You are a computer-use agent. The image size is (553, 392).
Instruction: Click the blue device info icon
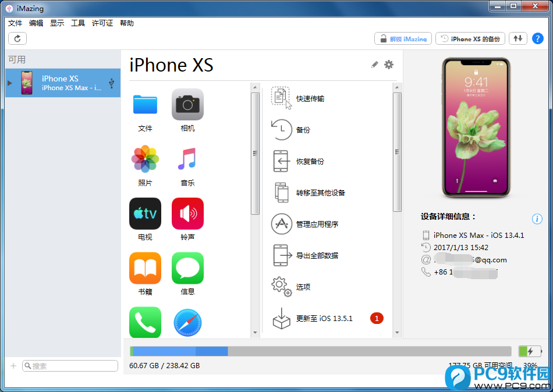coord(537,219)
